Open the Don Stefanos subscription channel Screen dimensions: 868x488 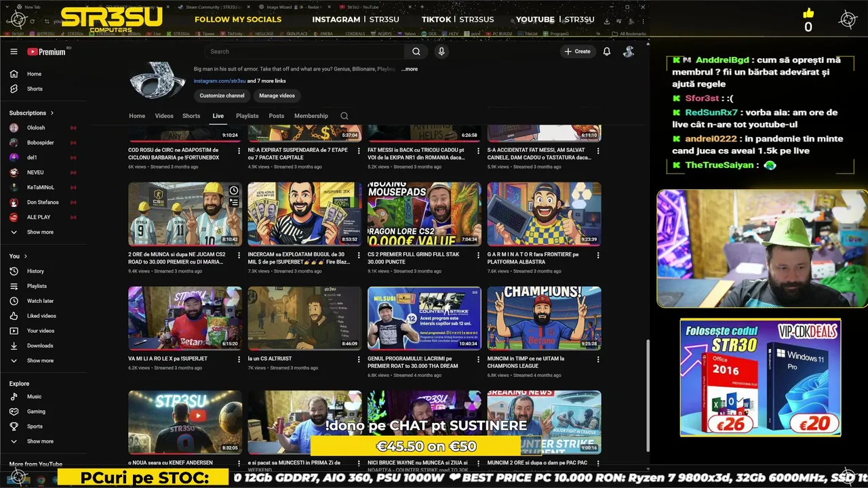[x=42, y=202]
